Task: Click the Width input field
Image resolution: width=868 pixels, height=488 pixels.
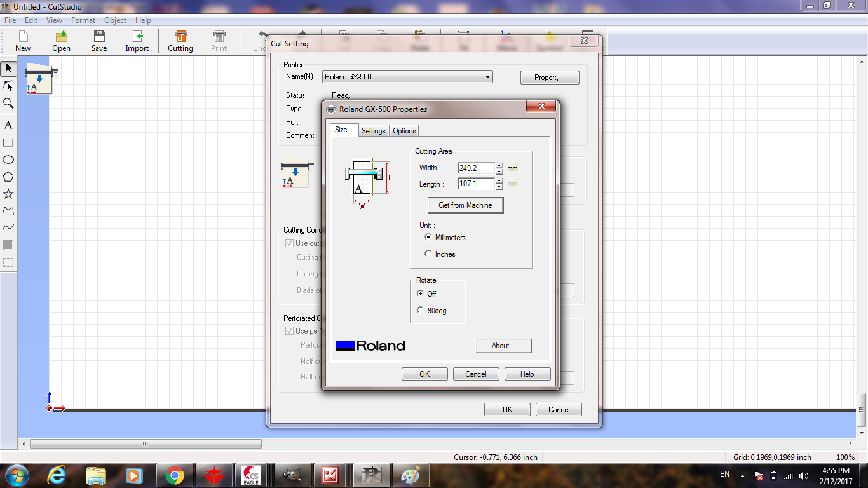Action: (476, 168)
